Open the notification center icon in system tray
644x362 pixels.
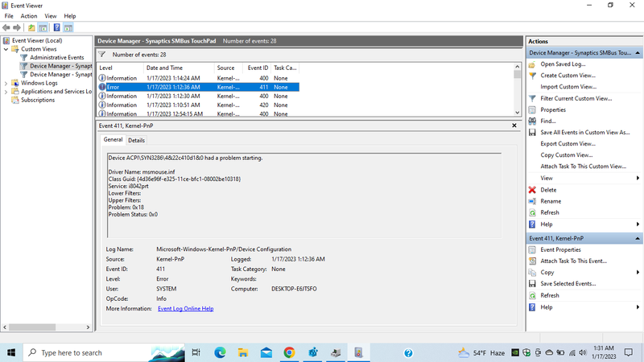(x=629, y=352)
